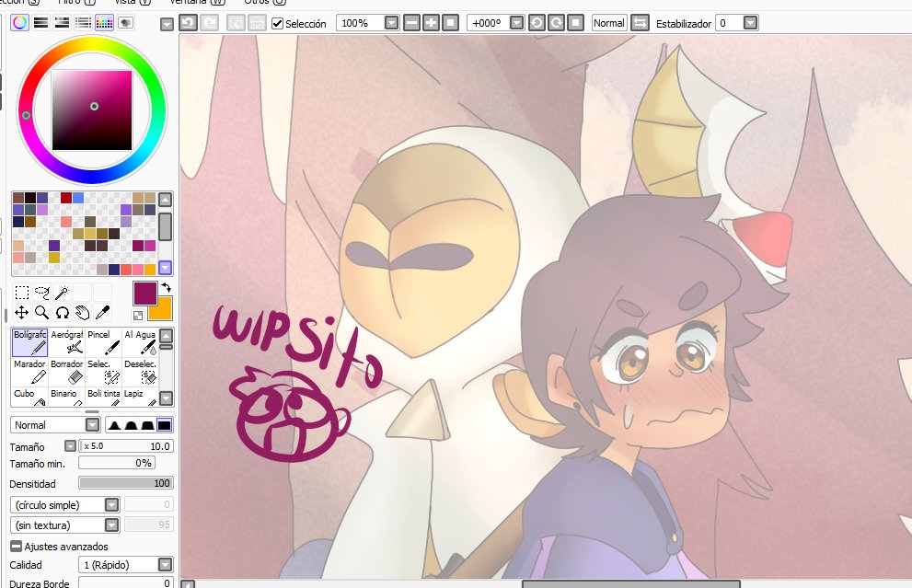This screenshot has width=912, height=588.
Task: Choose the flat square brush edge shape
Action: pyautogui.click(x=165, y=425)
